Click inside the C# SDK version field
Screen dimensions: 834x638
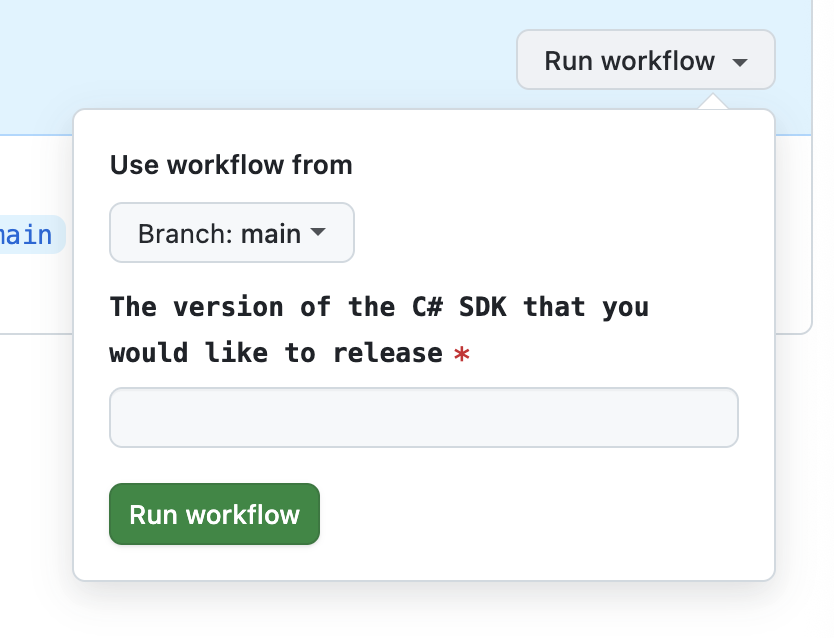pyautogui.click(x=422, y=417)
